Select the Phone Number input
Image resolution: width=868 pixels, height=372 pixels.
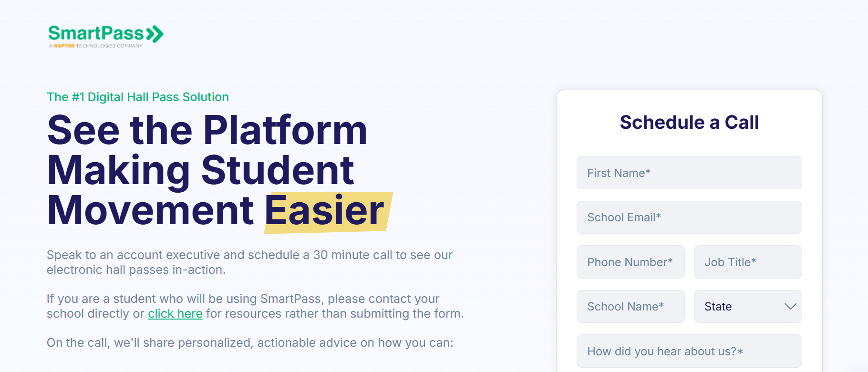click(x=630, y=262)
